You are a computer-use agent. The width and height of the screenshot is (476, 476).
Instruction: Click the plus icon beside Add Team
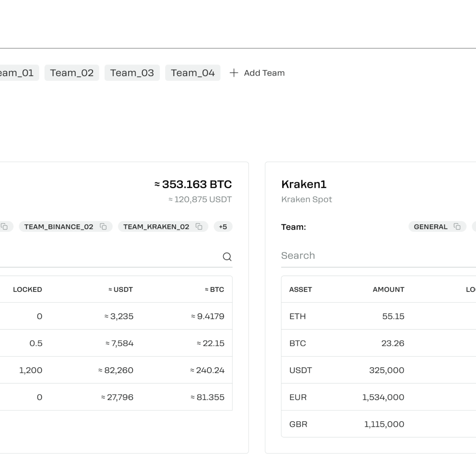point(234,73)
